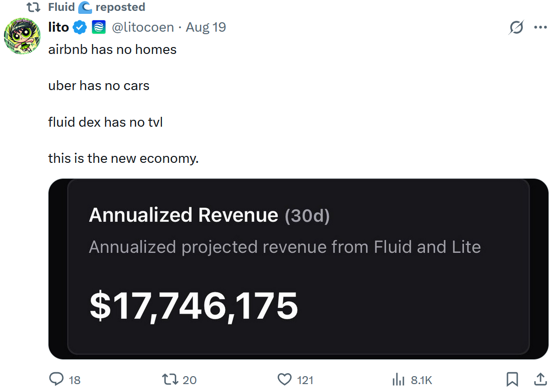
Task: Visit the @litocoen handle link
Action: (x=143, y=28)
